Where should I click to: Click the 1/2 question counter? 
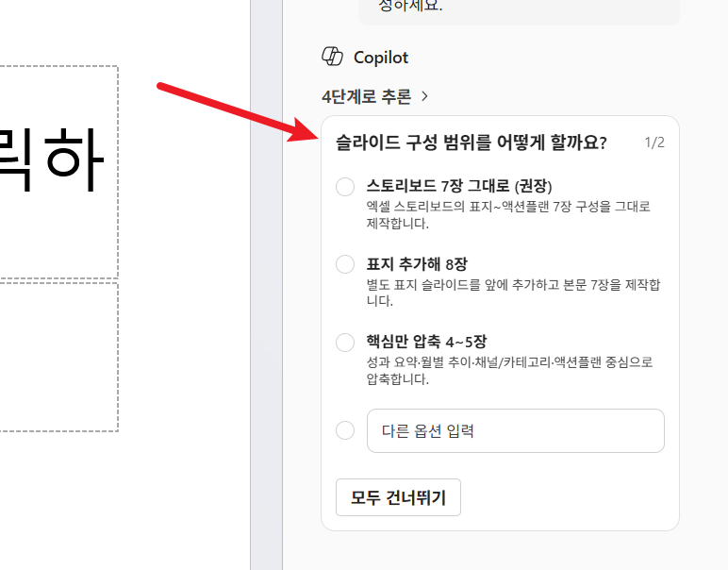(654, 142)
